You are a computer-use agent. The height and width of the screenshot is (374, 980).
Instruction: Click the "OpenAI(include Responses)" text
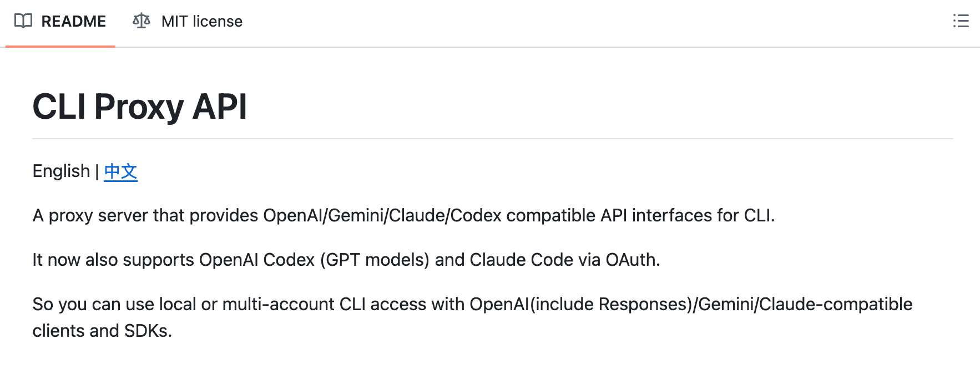[581, 304]
